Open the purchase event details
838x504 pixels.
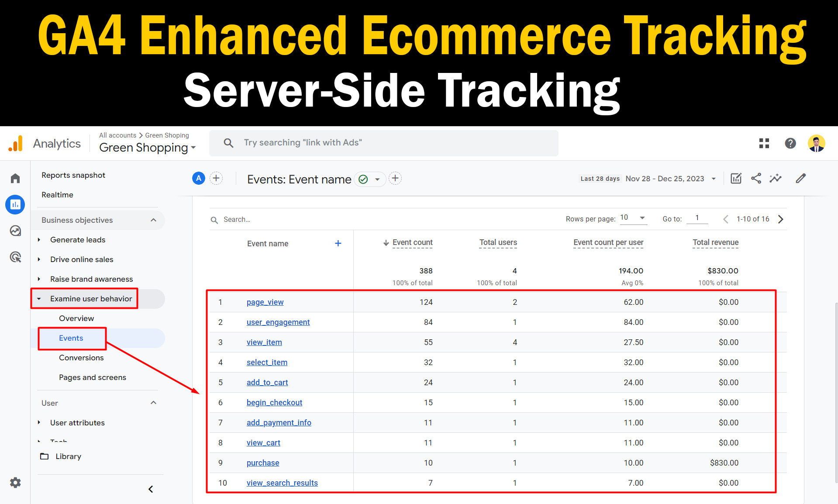tap(262, 463)
